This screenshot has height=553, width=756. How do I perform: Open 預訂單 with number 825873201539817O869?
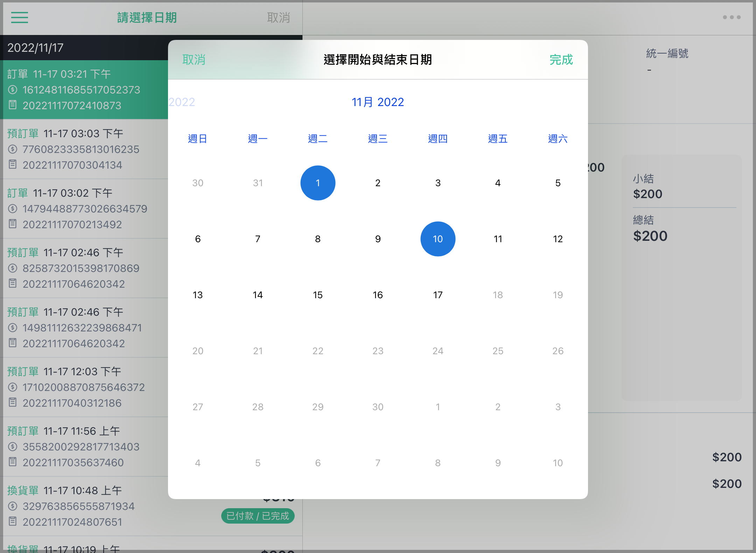pos(84,268)
